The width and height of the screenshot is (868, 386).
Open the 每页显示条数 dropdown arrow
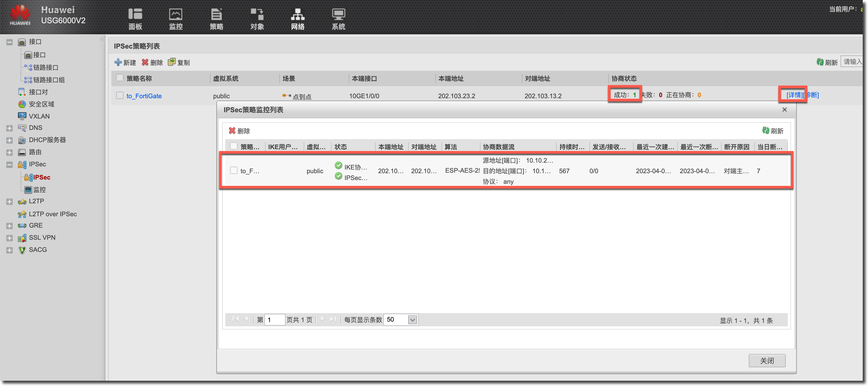click(412, 319)
